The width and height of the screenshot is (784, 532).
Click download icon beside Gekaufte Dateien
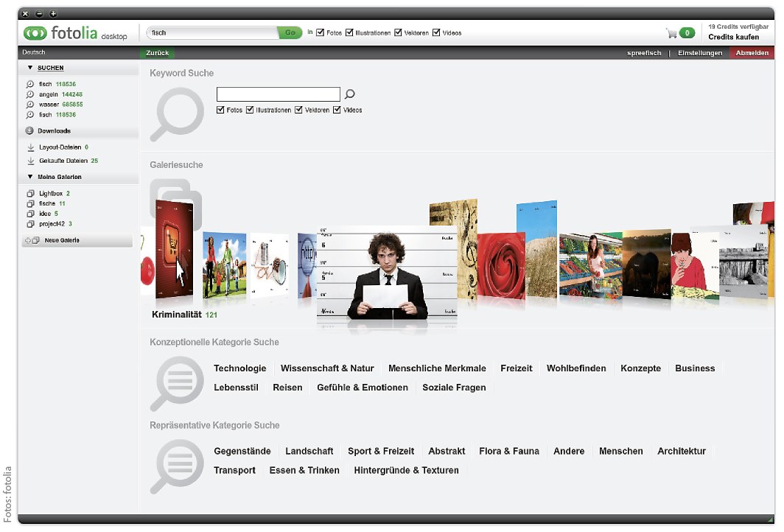click(x=30, y=161)
